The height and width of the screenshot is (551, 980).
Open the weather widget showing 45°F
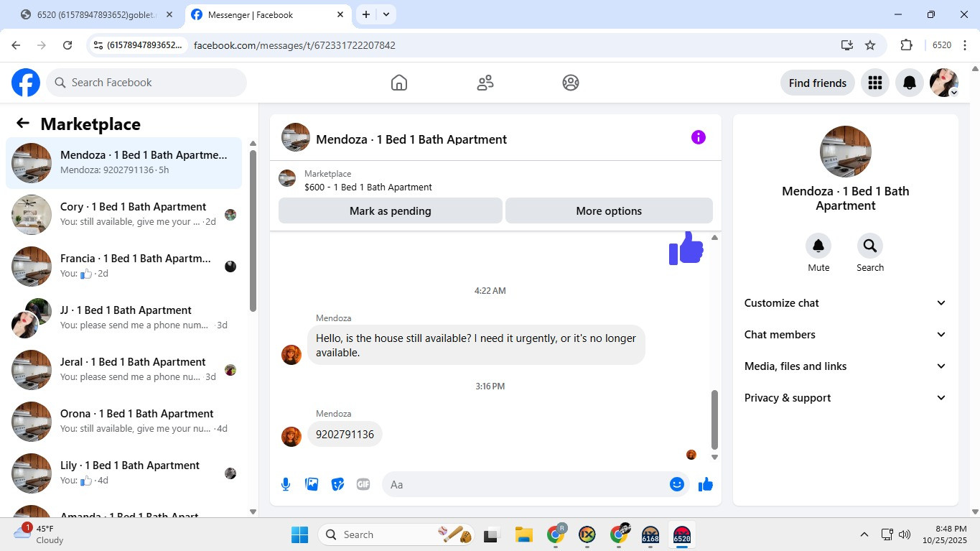[x=39, y=534]
